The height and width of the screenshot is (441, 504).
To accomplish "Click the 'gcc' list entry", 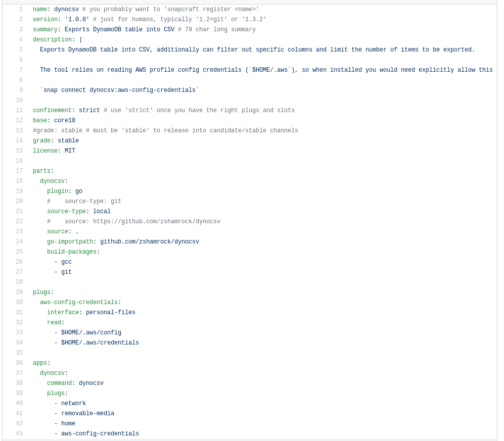I will point(66,262).
